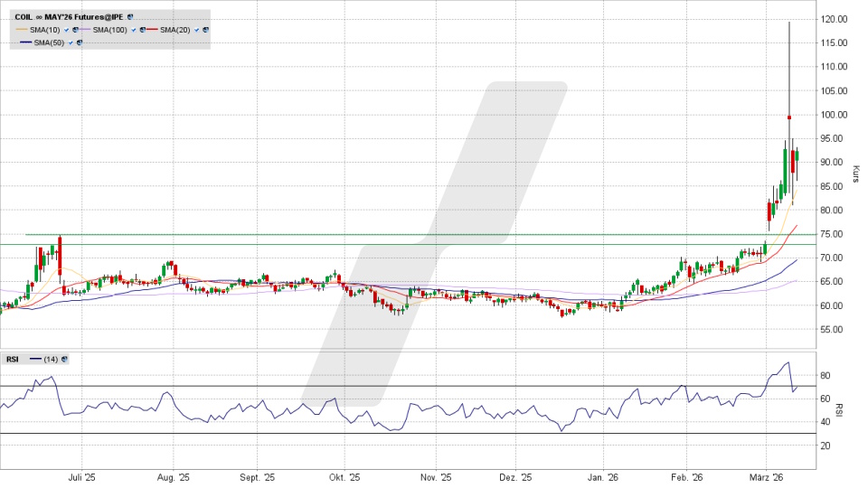868x488 pixels.
Task: Click the dark blue RSI line swatch
Action: point(35,360)
